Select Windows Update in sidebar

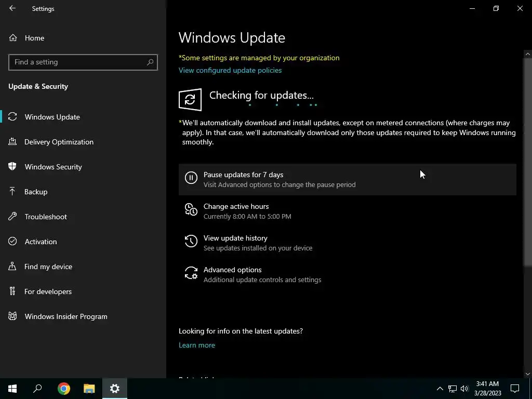click(83, 117)
